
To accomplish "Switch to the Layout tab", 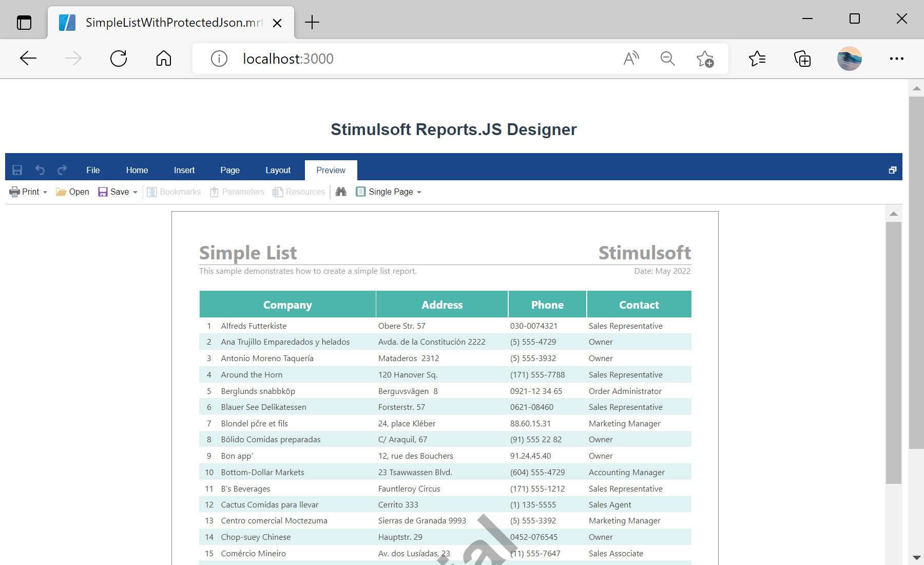I will [x=278, y=170].
